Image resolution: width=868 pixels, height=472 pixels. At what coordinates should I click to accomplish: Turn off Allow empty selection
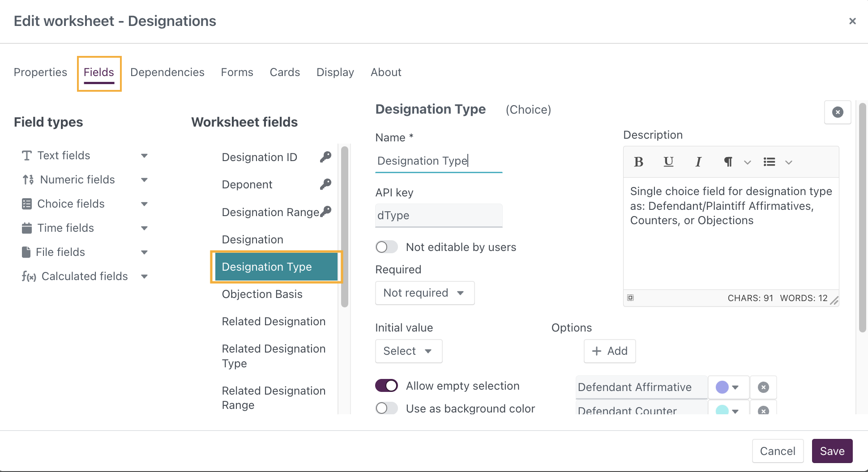pyautogui.click(x=387, y=386)
